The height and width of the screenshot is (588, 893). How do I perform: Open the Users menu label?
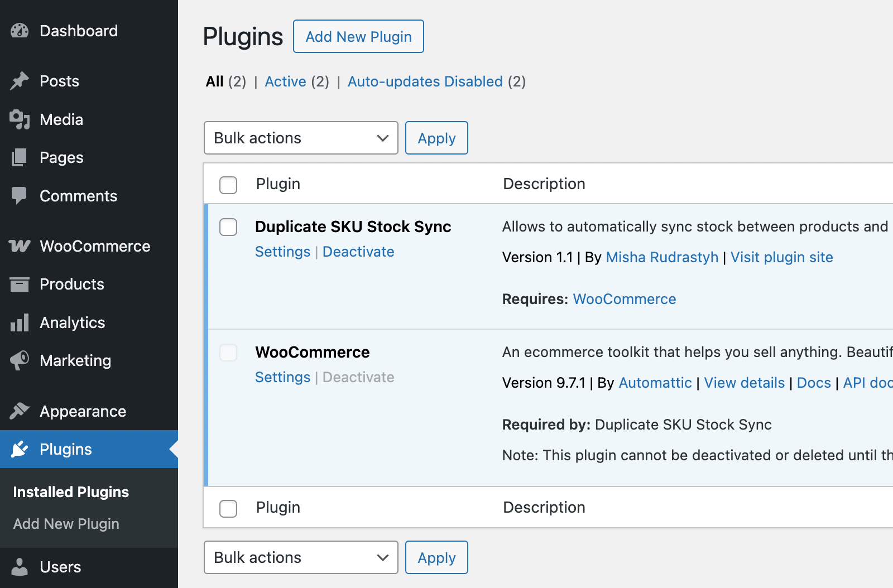60,567
